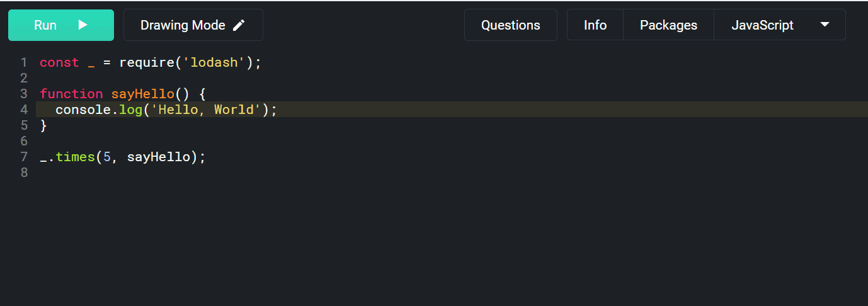Select the JavaScript language selector
868x306 pixels.
point(780,25)
